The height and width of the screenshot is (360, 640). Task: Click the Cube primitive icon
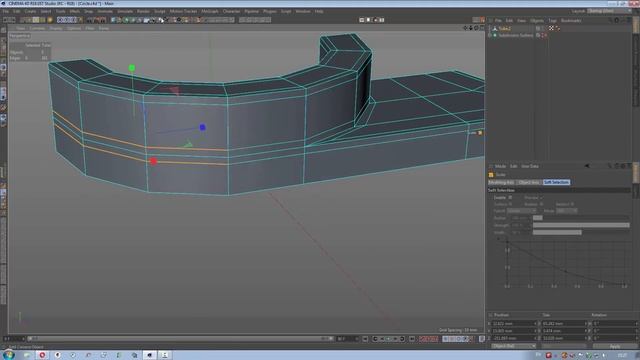coord(113,20)
